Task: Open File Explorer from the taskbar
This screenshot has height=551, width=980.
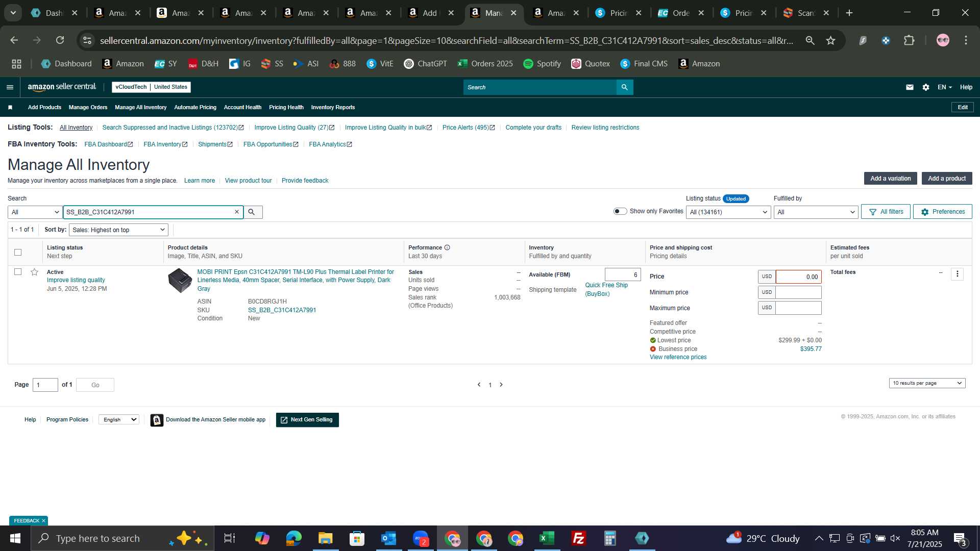Action: (x=326, y=538)
